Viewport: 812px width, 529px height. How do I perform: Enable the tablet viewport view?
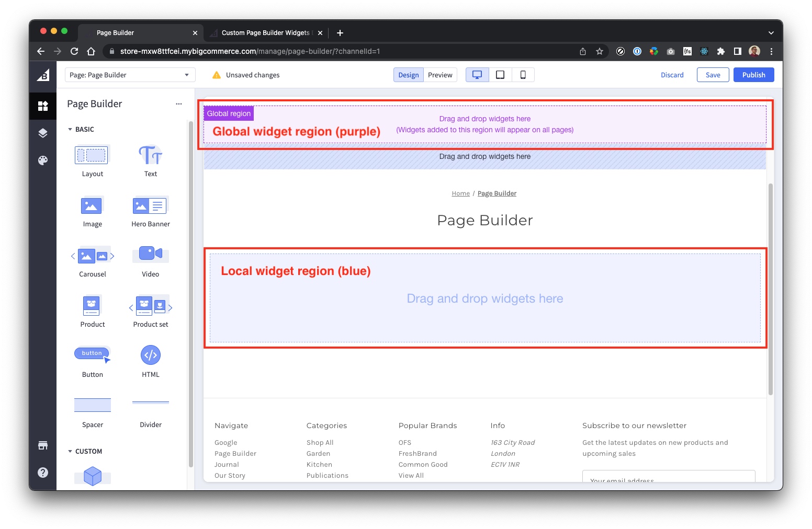(x=500, y=75)
